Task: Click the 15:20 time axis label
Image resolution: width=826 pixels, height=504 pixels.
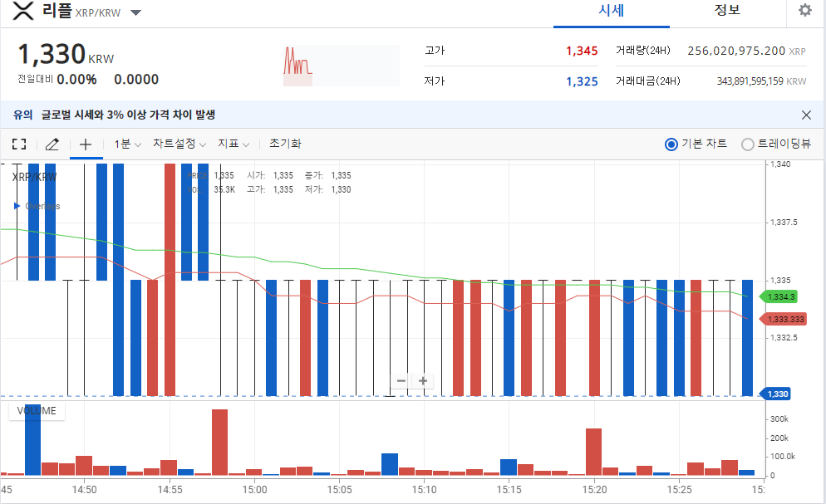Action: point(594,490)
